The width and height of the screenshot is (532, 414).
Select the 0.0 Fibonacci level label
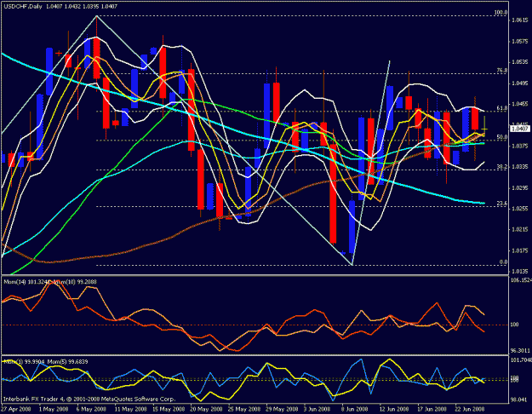[x=504, y=262]
